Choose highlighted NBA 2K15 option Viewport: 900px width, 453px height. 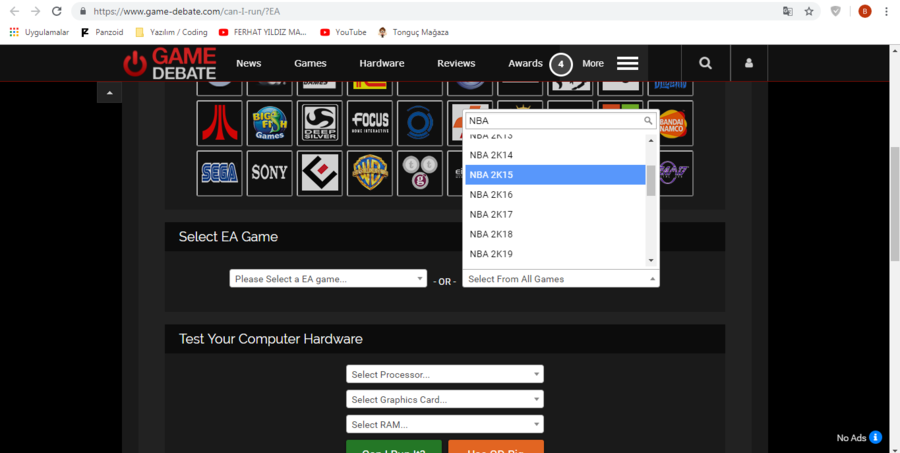click(x=555, y=175)
